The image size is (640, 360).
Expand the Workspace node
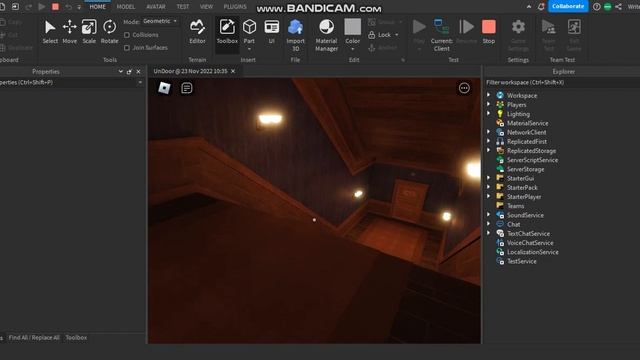(x=489, y=95)
